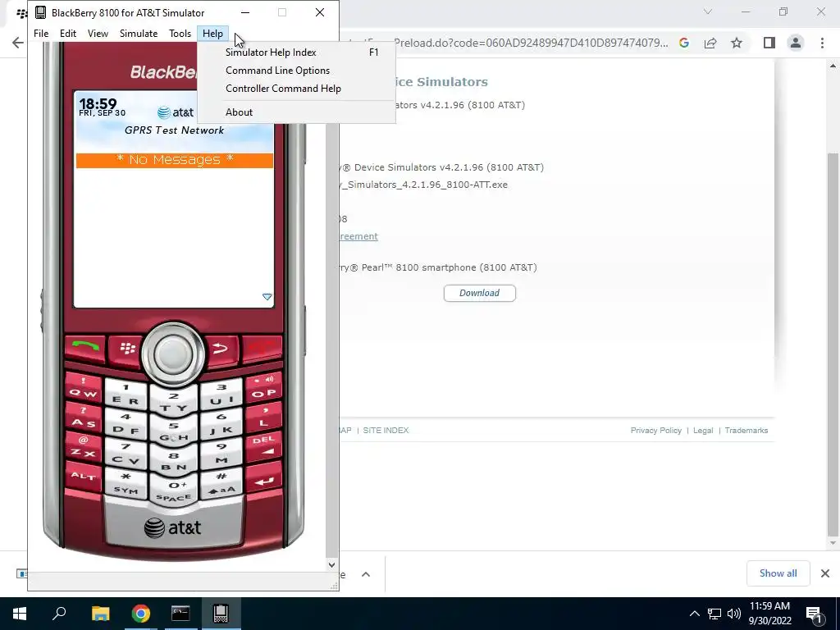Viewport: 840px width, 630px height.
Task: Open the View menu in simulator
Action: coord(98,33)
